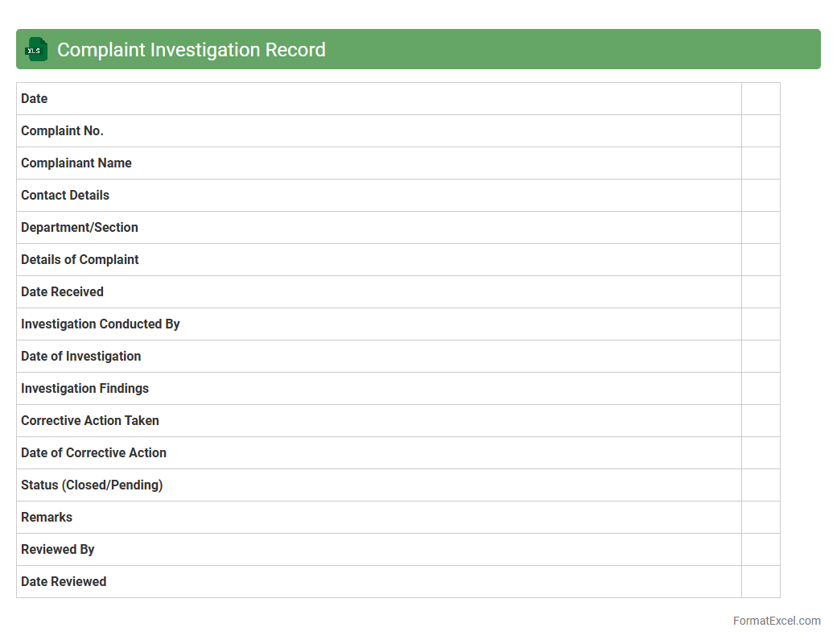Screen dimensions: 837x644
Task: Click the empty field beside Status (Closed/Pending)
Action: 761,485
